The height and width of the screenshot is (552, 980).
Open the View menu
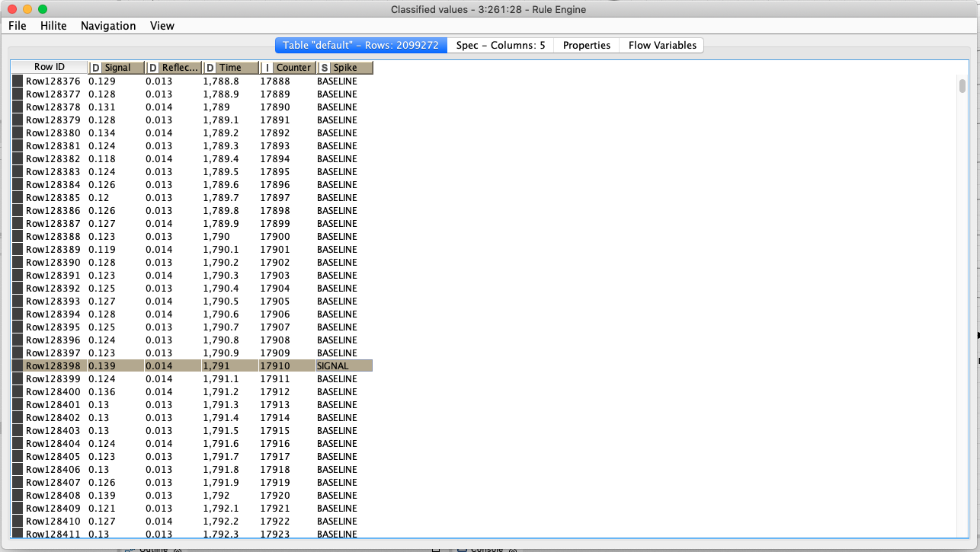coord(162,26)
